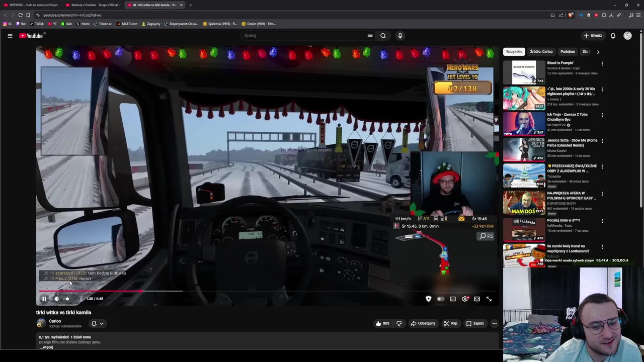Click the Brave Shields lion icon
This screenshot has width=644, height=362.
(x=570, y=15)
